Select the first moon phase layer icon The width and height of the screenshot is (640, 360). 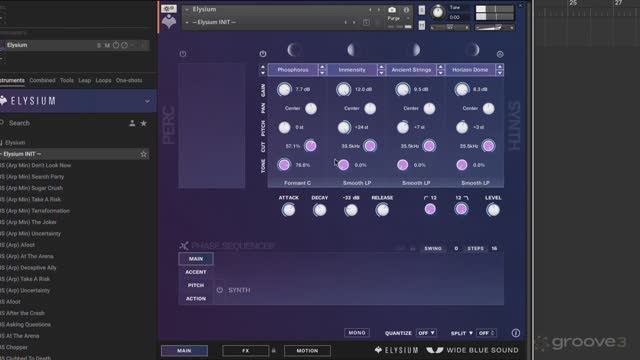[294, 50]
